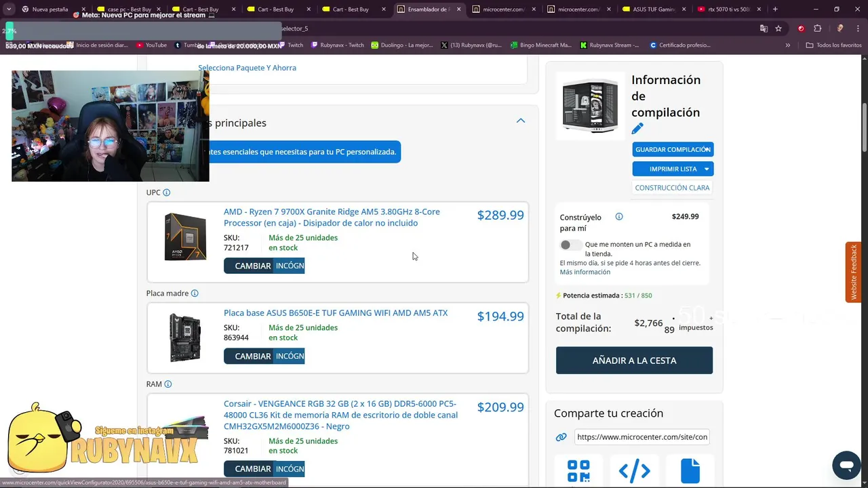
Task: Click the browser profile avatar icon
Action: 840,28
